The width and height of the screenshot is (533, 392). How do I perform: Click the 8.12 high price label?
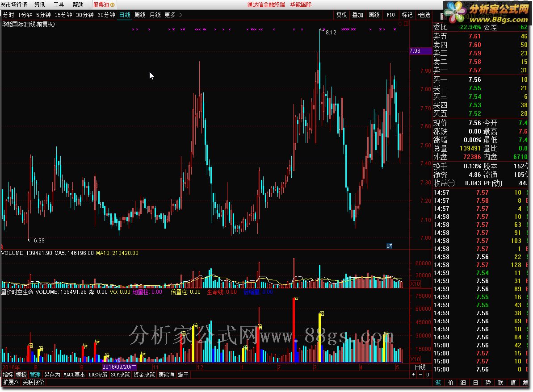[331, 33]
